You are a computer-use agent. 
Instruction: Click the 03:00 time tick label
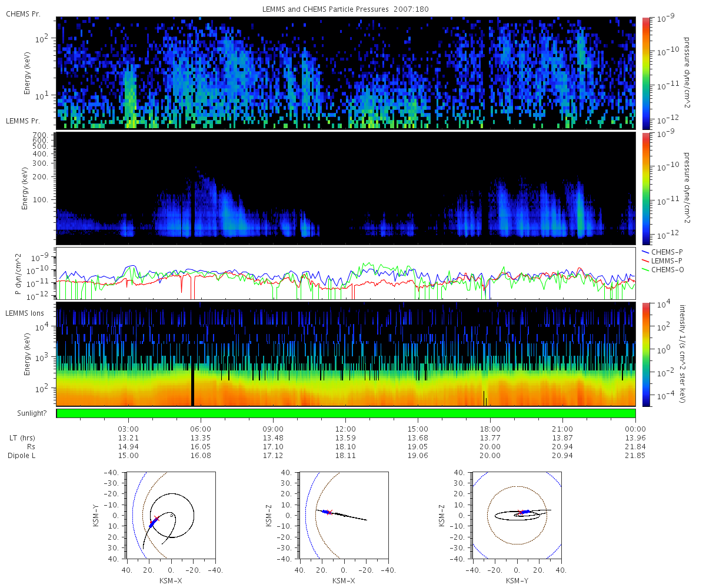(128, 429)
